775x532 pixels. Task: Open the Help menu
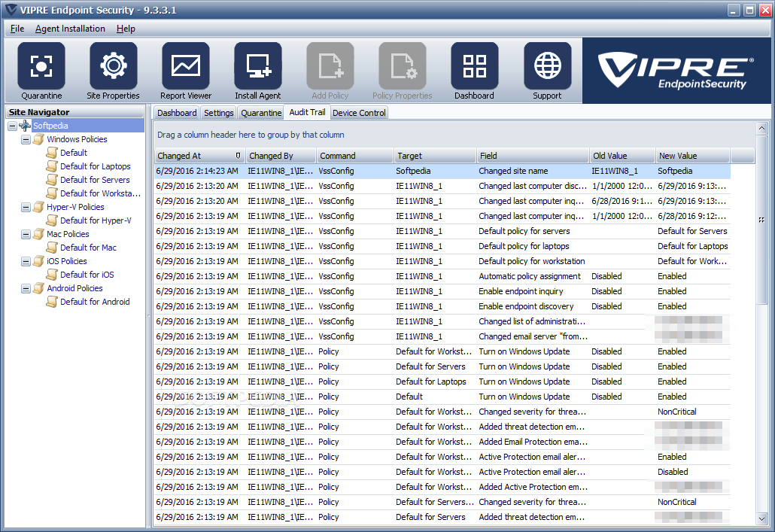click(x=126, y=29)
